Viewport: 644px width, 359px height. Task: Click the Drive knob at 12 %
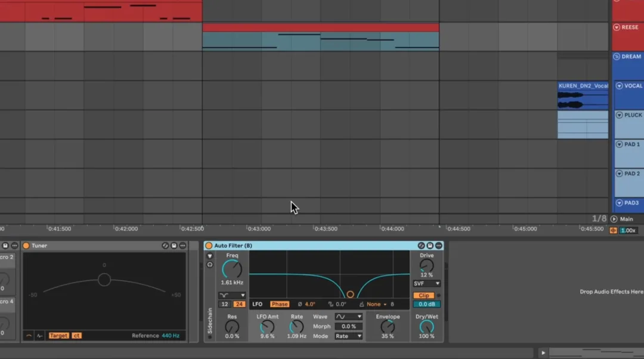(426, 266)
